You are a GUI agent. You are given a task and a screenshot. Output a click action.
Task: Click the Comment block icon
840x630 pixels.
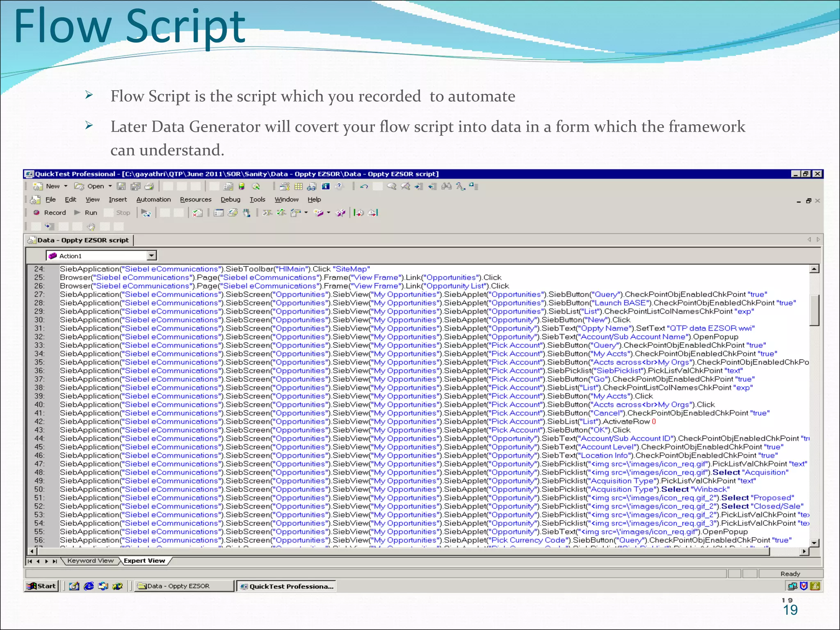[392, 186]
